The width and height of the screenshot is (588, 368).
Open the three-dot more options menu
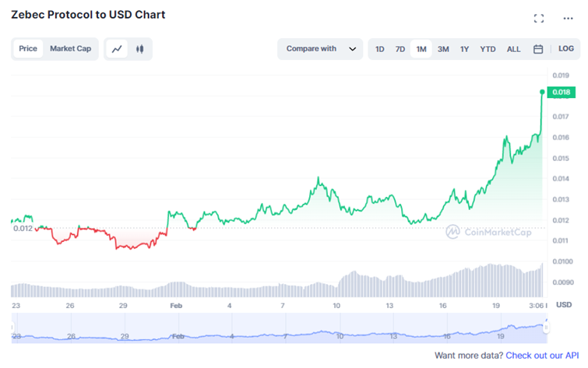568,18
